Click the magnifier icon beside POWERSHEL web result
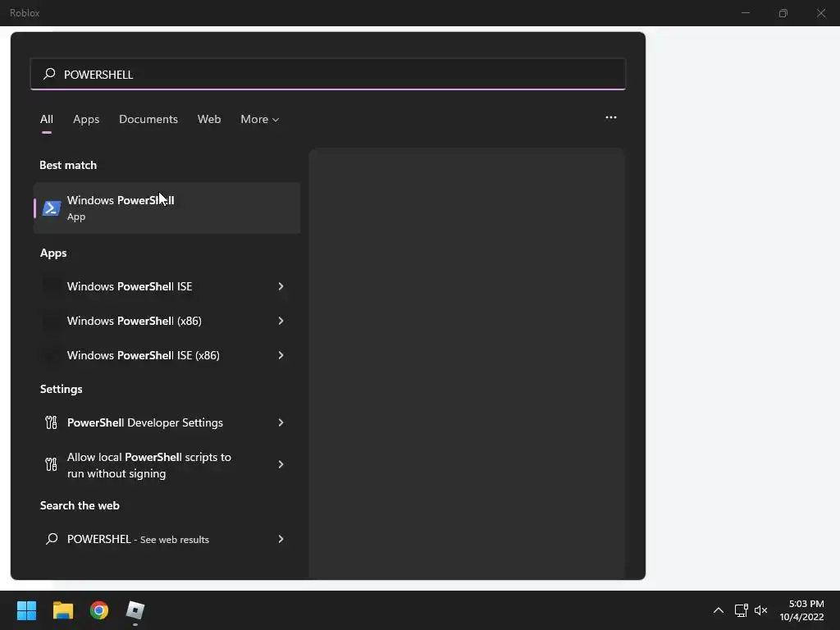840x630 pixels. [x=52, y=539]
